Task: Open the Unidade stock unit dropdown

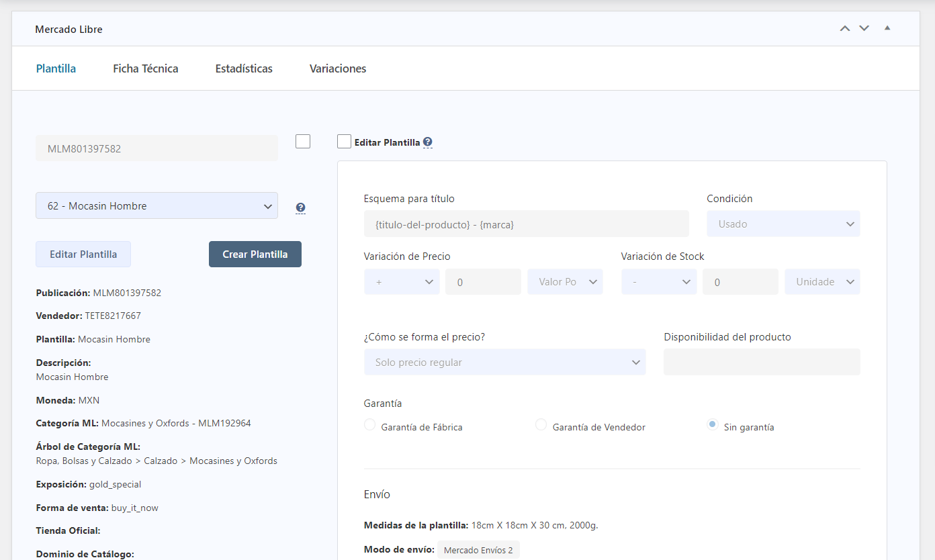Action: pos(822,282)
